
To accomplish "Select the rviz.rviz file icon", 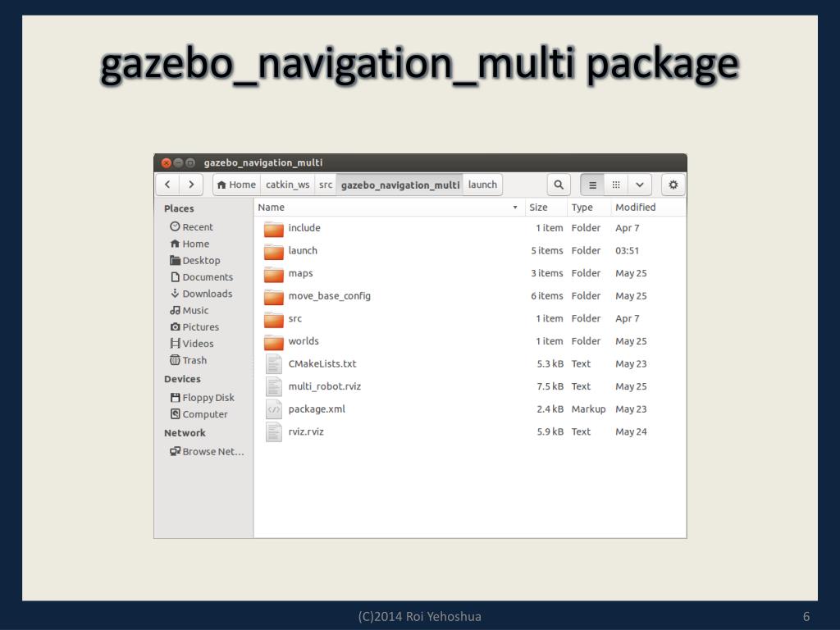I will point(274,431).
